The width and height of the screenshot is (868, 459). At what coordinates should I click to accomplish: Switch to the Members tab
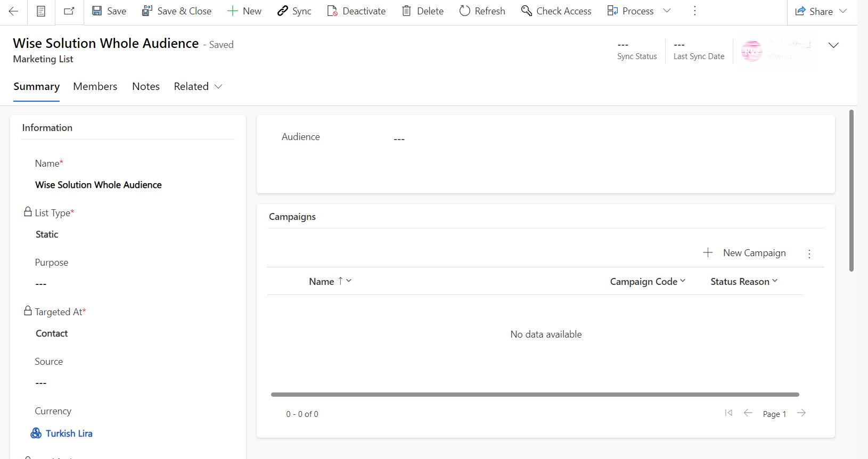[x=95, y=86]
